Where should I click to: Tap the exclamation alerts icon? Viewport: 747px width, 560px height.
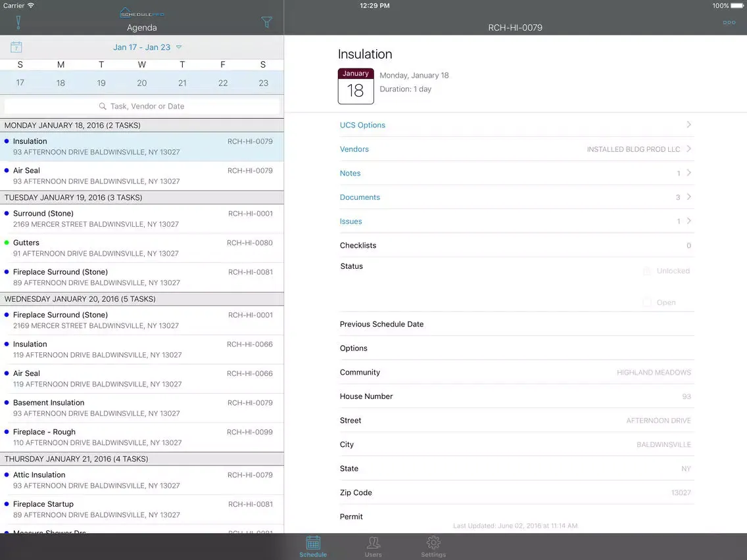pos(18,22)
